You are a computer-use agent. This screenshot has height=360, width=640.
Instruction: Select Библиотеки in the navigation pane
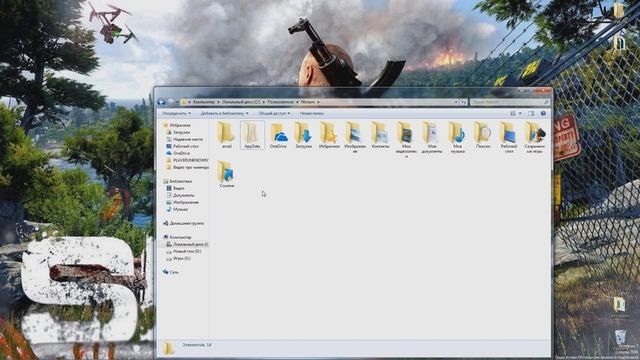178,181
